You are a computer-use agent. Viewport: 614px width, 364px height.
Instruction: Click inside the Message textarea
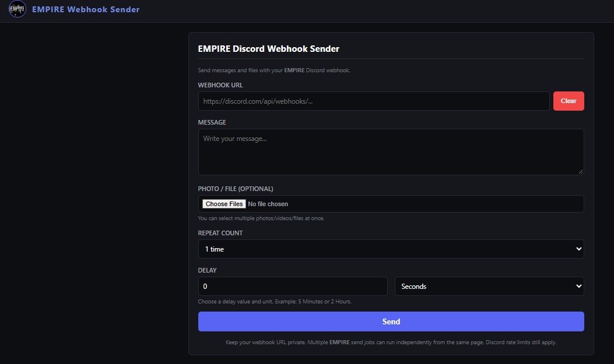click(391, 151)
